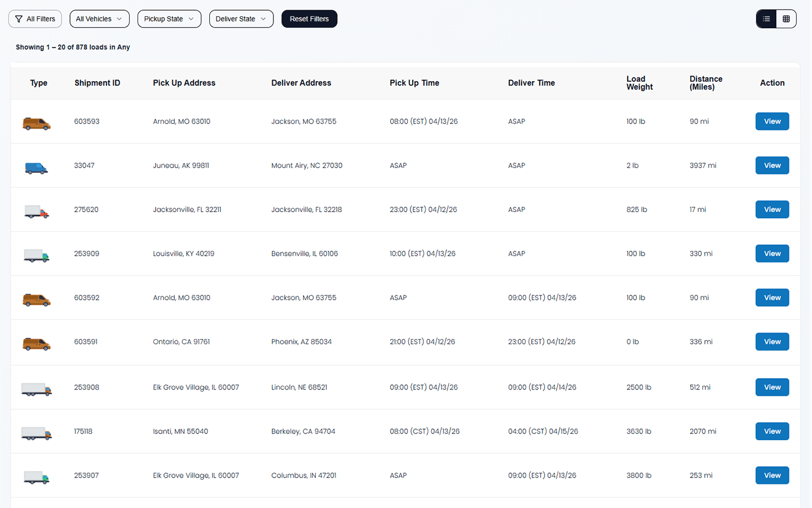Click the Shipment ID column header

click(x=97, y=83)
